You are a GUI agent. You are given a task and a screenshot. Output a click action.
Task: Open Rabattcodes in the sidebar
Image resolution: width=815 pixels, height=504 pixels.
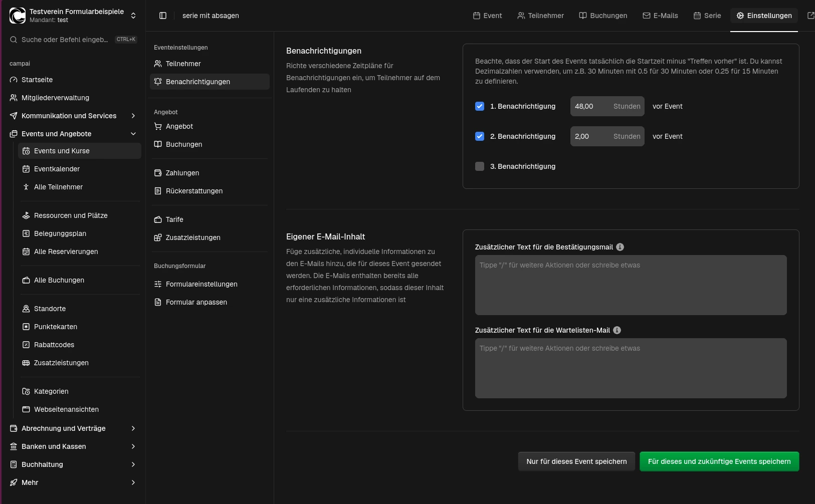point(54,345)
